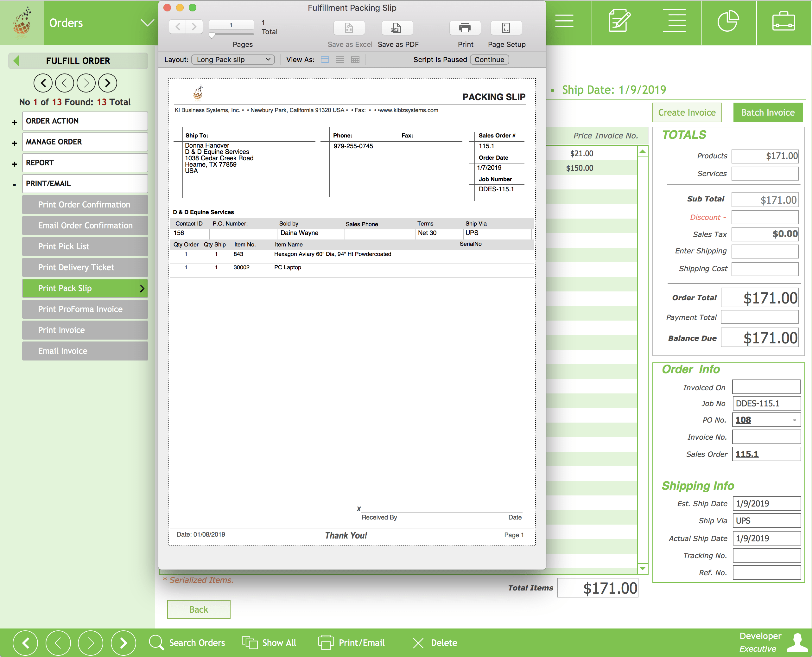This screenshot has height=657, width=812.
Task: Select Print Invoice
Action: click(x=85, y=330)
